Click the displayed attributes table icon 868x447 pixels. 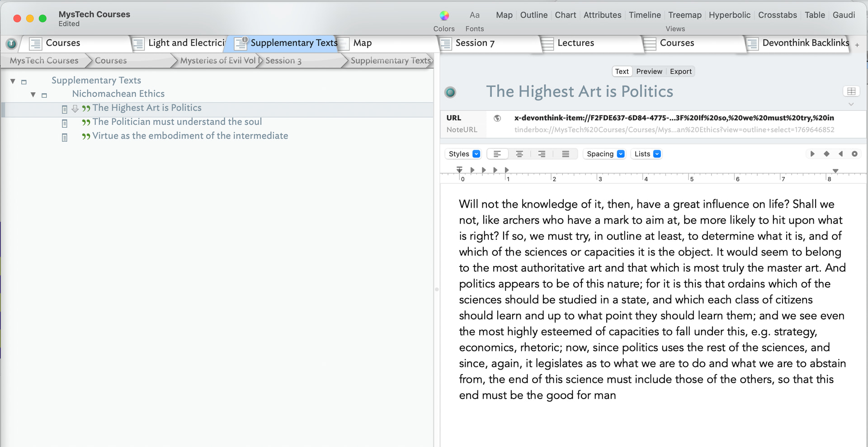[851, 91]
